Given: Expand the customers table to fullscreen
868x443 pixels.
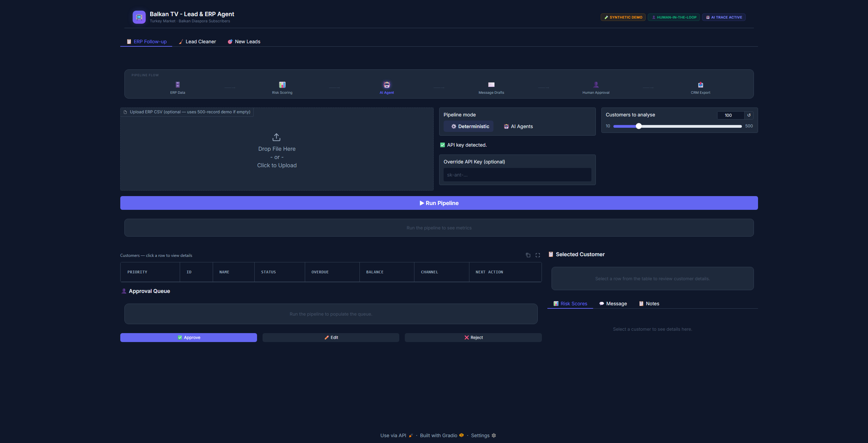Looking at the screenshot, I should coord(538,255).
